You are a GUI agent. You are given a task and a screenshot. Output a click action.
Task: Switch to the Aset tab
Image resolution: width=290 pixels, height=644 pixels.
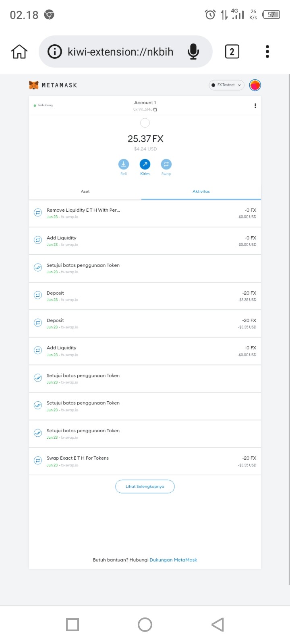(x=85, y=192)
